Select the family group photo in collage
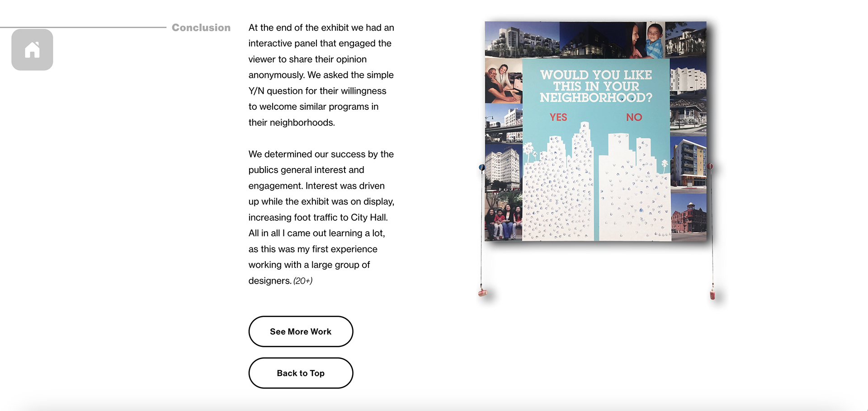868x411 pixels. (x=503, y=216)
